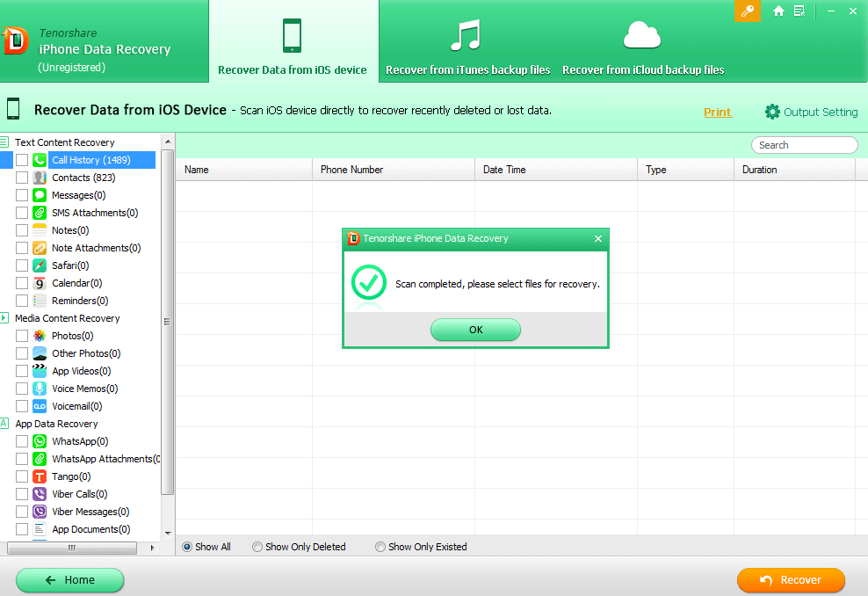This screenshot has width=868, height=596.
Task: Open Recover from iCloud backup files tab
Action: coord(643,42)
